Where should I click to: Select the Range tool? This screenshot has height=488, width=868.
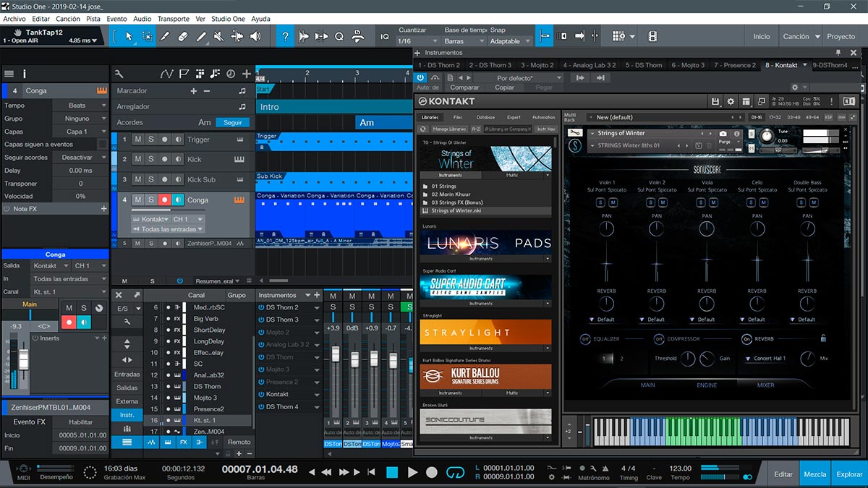(x=147, y=36)
